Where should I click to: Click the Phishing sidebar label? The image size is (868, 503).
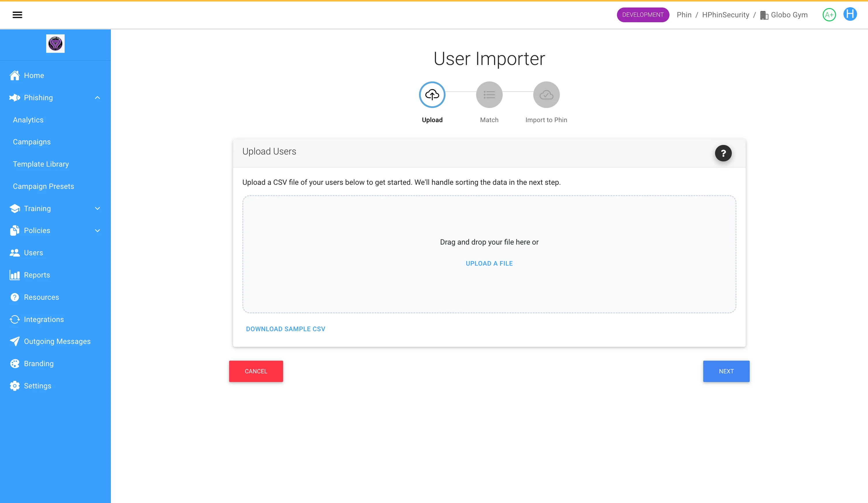tap(38, 98)
